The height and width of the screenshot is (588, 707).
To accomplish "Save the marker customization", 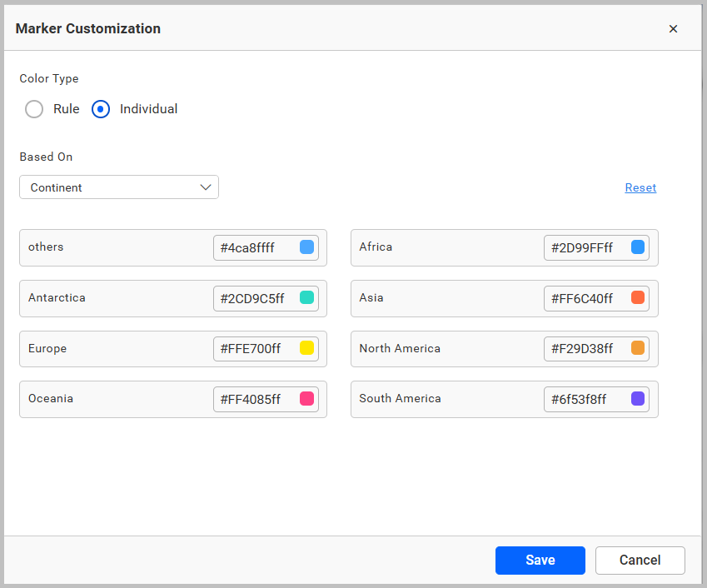I will click(540, 560).
